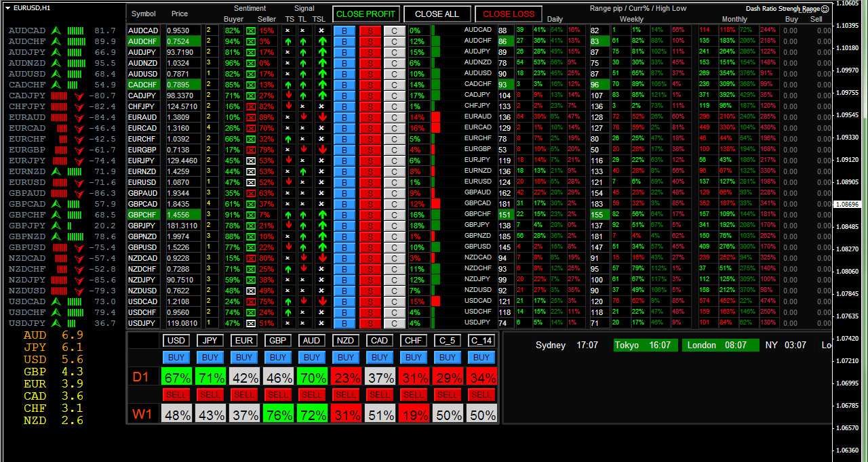Viewport: 868px width, 462px height.
Task: Click the NZD 2.6 currency strength entry
Action: (53, 421)
